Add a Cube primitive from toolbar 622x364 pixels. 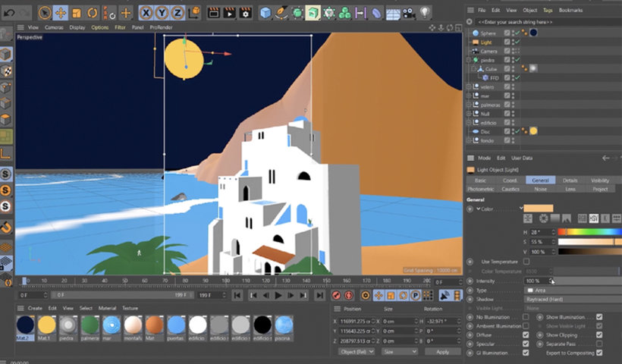[x=266, y=13]
